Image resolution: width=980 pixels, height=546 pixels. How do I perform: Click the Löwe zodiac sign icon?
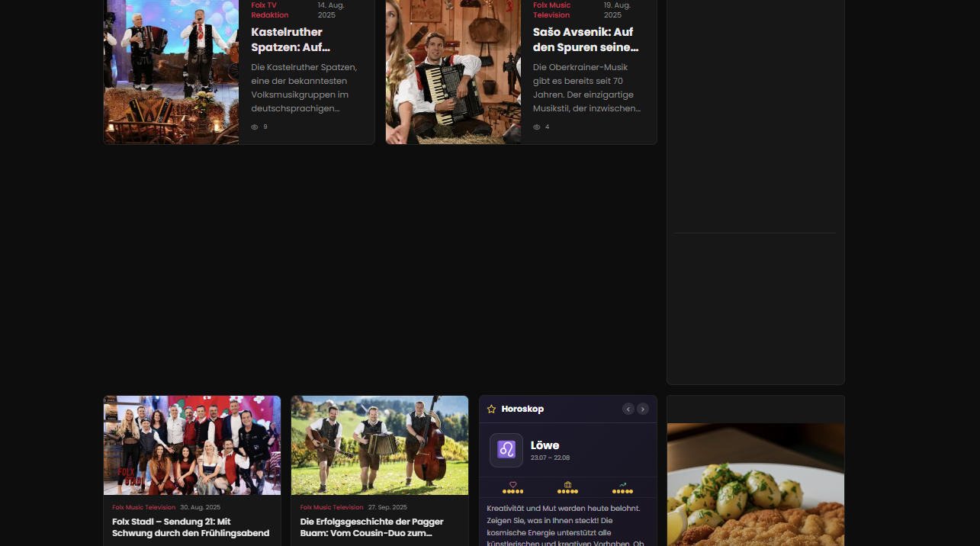506,450
